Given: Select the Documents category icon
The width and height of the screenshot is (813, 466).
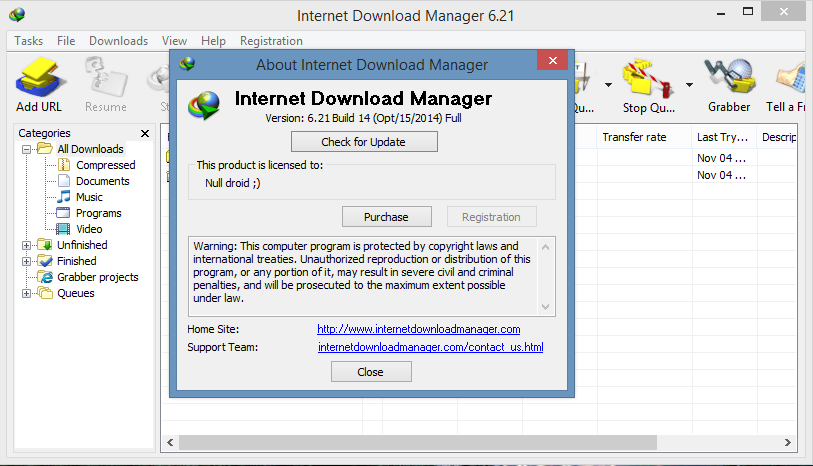Looking at the screenshot, I should click(x=64, y=181).
